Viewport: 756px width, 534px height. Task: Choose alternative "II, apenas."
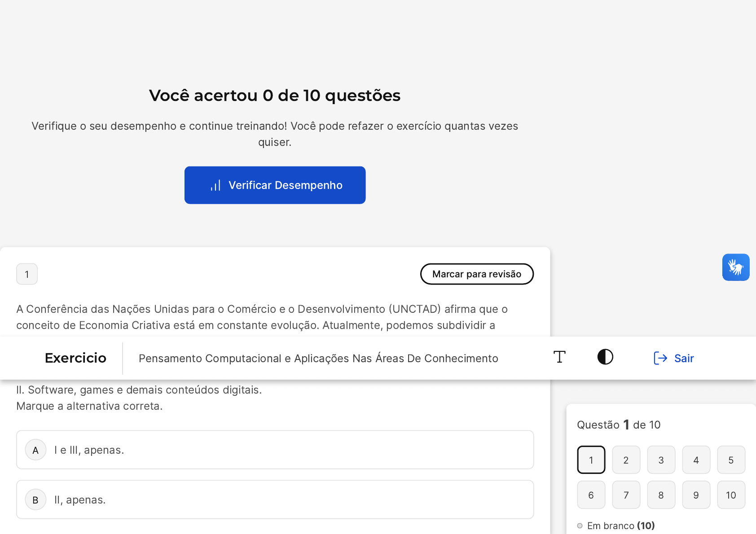coord(80,500)
